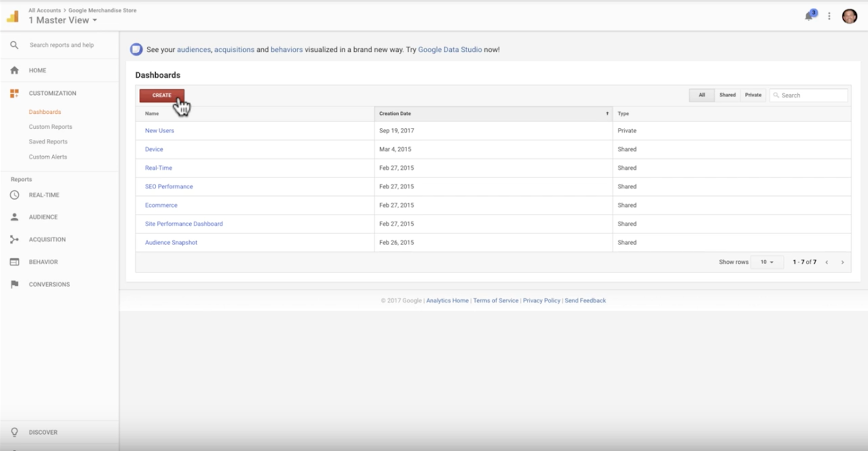Open the New Users dashboard

(x=160, y=131)
